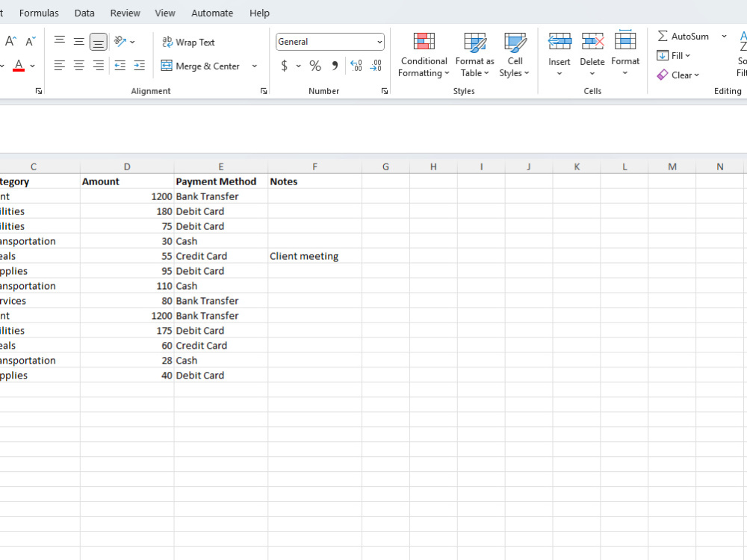Select cell with amount 175
Image resolution: width=747 pixels, height=560 pixels.
[x=127, y=331]
